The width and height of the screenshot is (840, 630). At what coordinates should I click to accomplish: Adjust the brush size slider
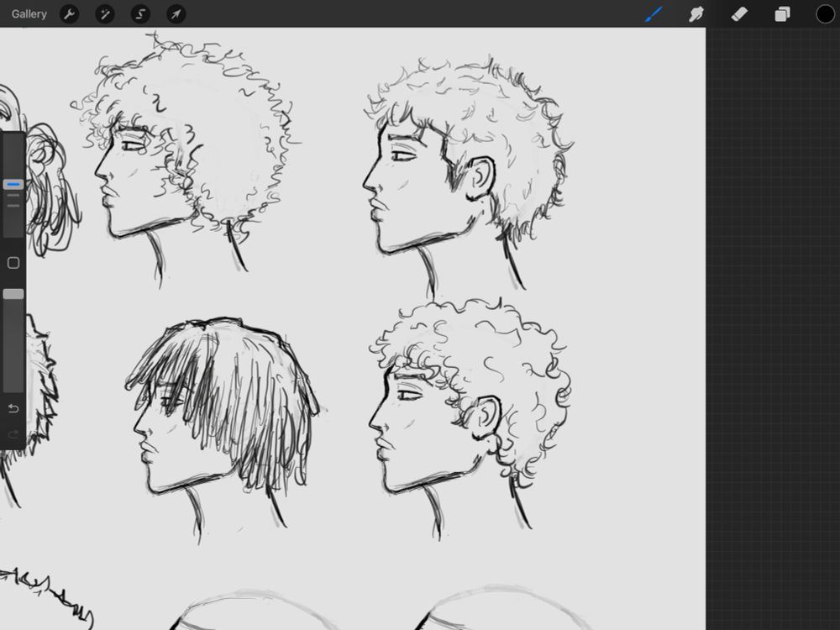(x=13, y=185)
